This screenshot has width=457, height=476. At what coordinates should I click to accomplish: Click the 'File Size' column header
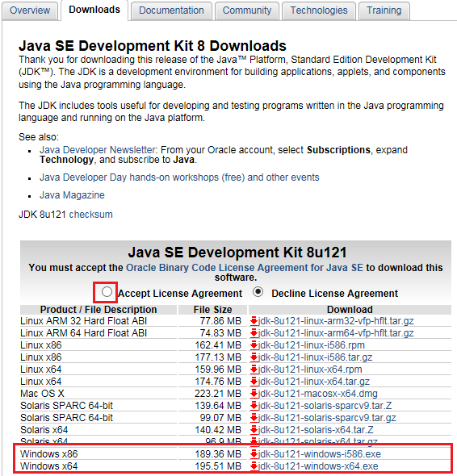[212, 310]
